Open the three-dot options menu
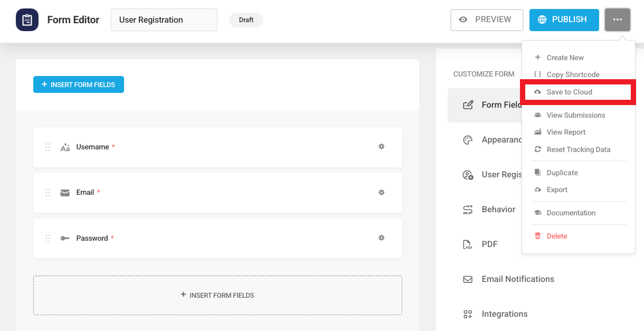Screen dimensions: 644x331 617,20
